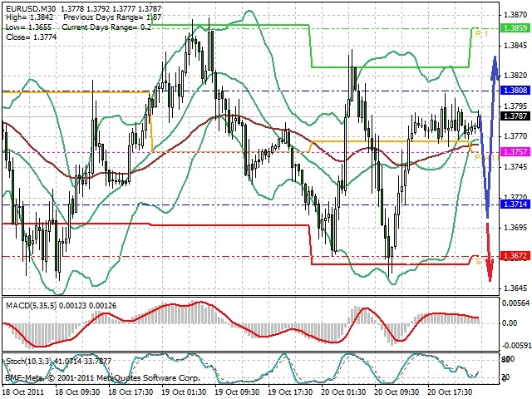Click the 20 Oct 09:30 time axis label

tap(397, 392)
